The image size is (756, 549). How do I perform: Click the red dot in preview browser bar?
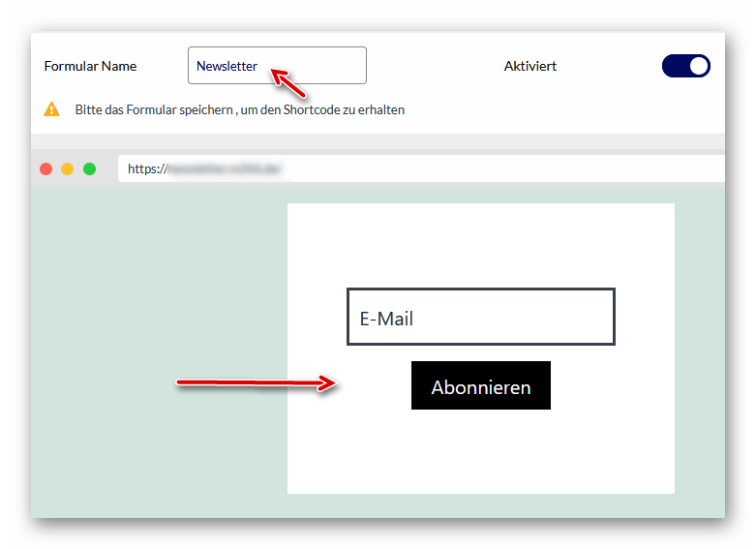(45, 168)
